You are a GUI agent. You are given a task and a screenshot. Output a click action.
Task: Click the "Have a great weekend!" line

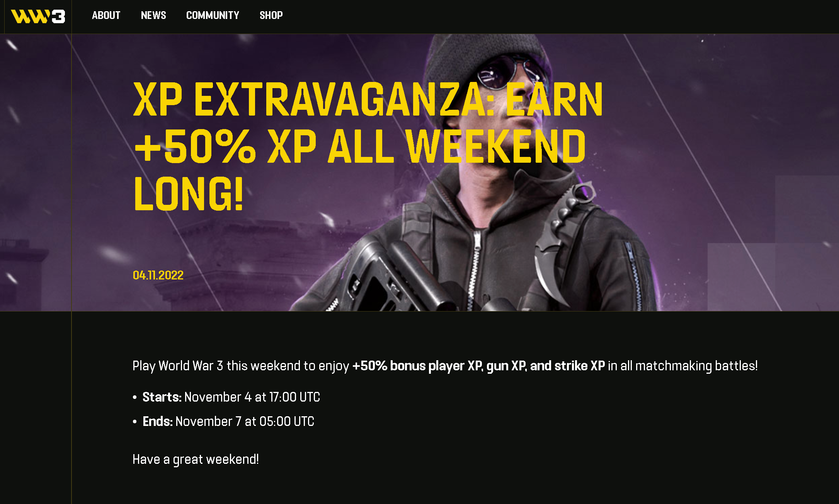[x=196, y=459]
